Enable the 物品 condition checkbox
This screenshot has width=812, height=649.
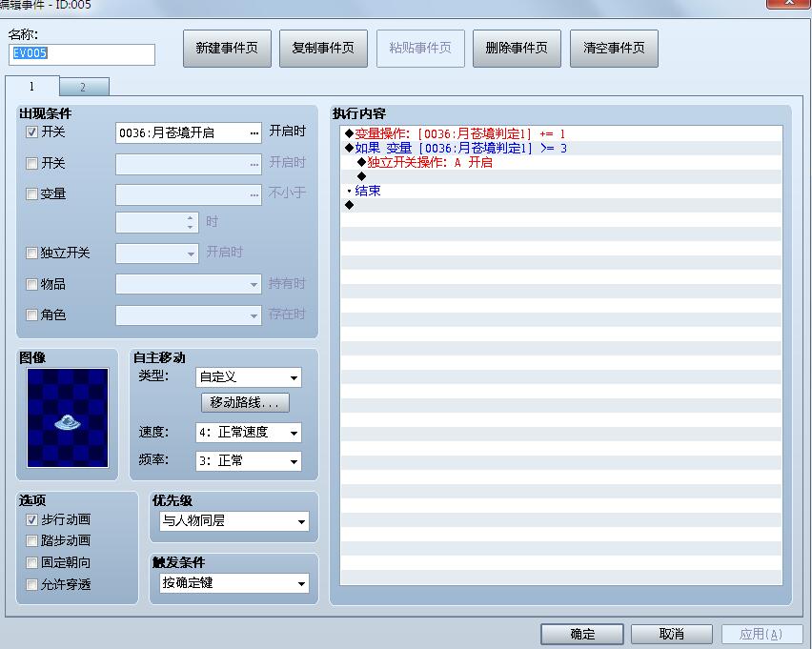tap(31, 284)
